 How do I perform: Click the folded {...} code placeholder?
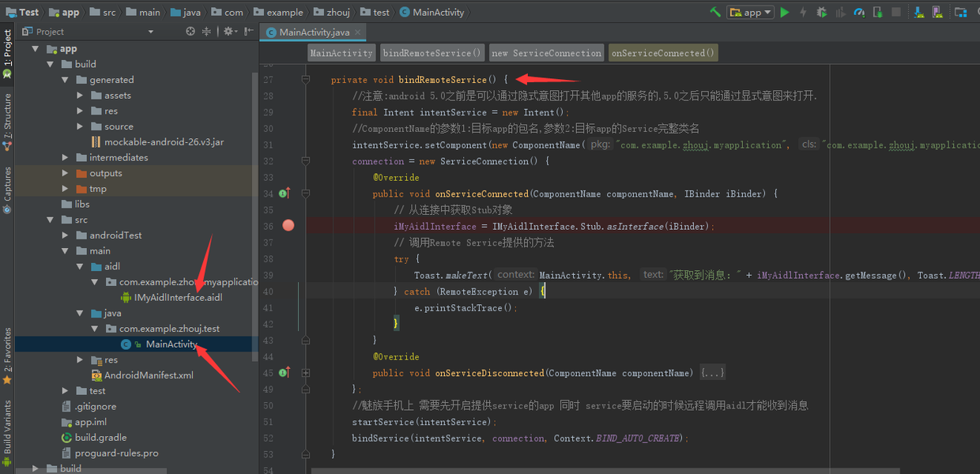pos(713,373)
